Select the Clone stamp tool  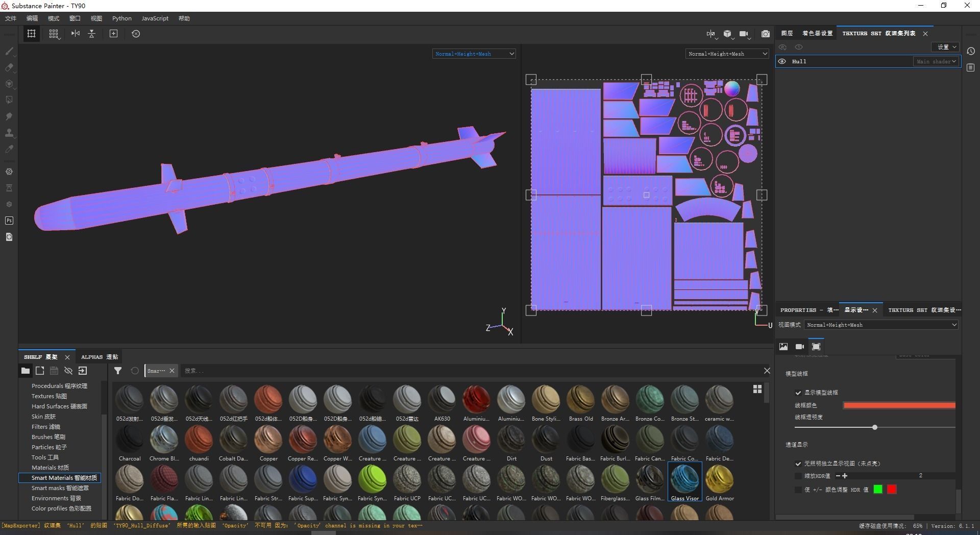point(9,133)
